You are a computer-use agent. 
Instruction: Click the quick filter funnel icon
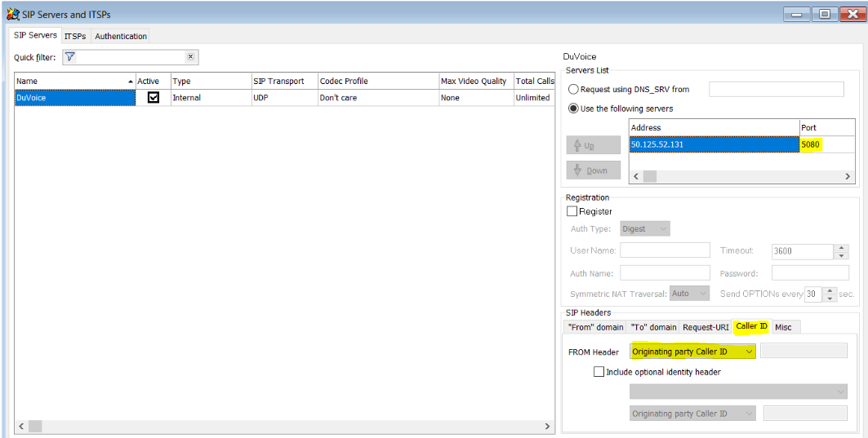coord(69,57)
